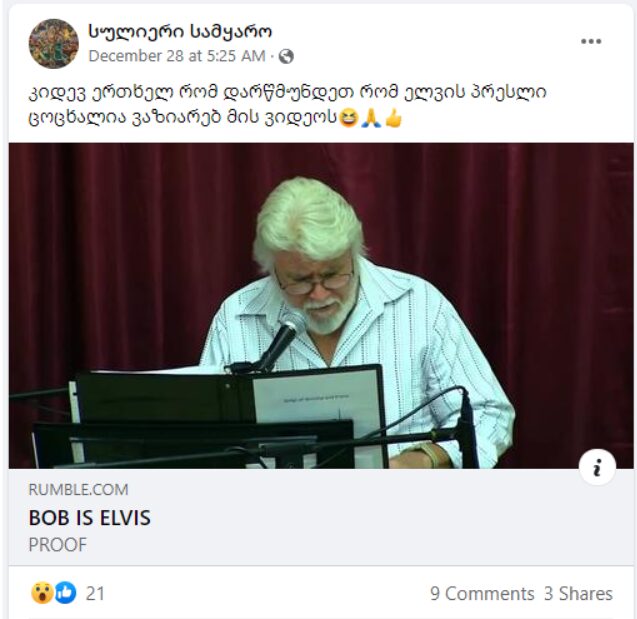Viewport: 637px width, 619px height.
Task: Click the praying hands emoji in post
Action: coord(371,118)
